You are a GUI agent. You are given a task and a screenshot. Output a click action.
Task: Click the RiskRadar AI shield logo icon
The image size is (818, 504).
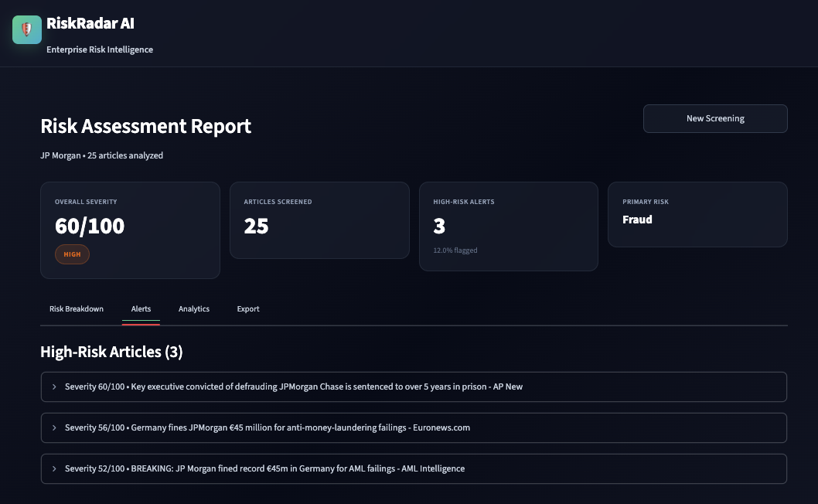(x=27, y=29)
